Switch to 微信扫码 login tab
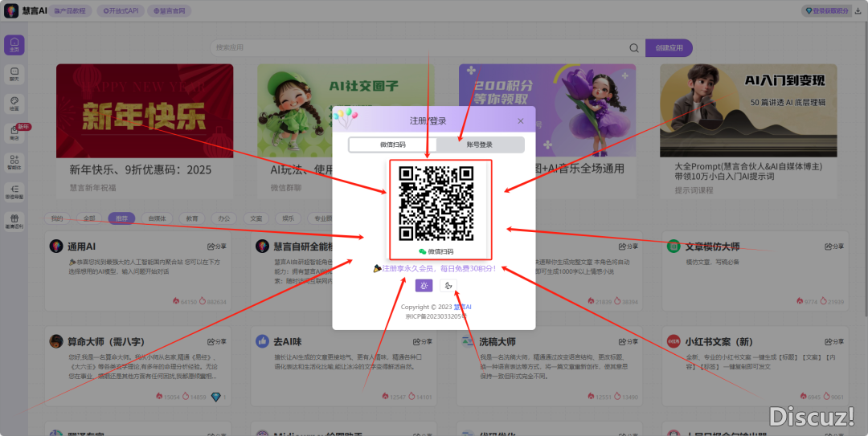Image resolution: width=868 pixels, height=436 pixels. coord(393,145)
